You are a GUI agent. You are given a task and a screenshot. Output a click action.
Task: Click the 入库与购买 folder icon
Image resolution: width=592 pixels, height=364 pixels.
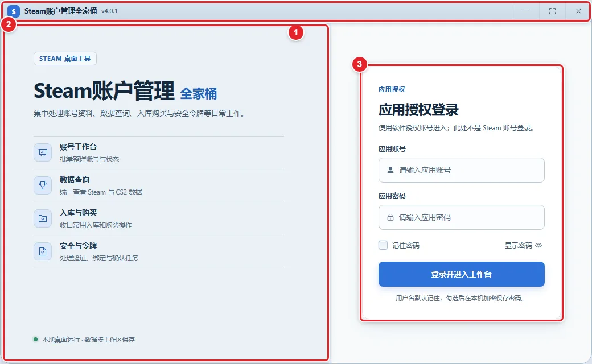tap(43, 218)
